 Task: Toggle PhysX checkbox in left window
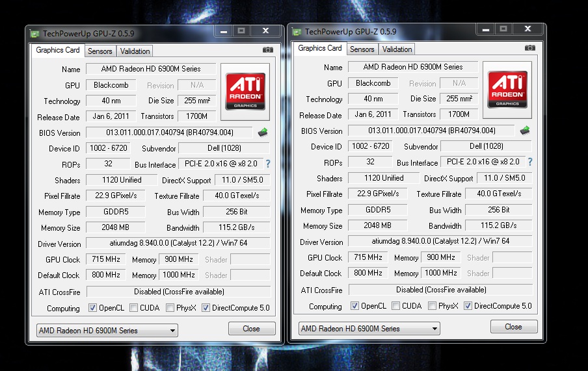pos(170,308)
